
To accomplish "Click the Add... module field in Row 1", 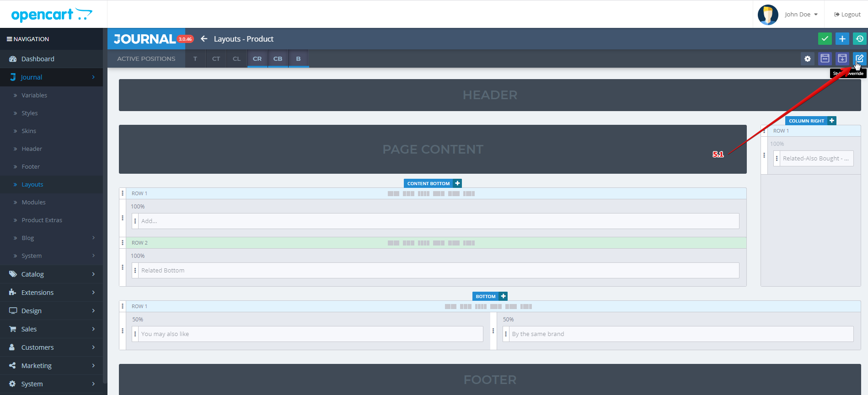I will (x=439, y=221).
